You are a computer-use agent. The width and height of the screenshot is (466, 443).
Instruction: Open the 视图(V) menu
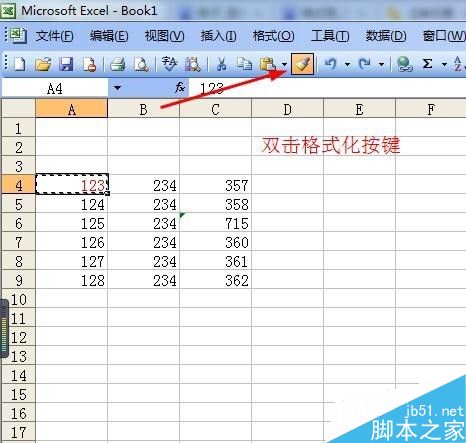pos(164,36)
